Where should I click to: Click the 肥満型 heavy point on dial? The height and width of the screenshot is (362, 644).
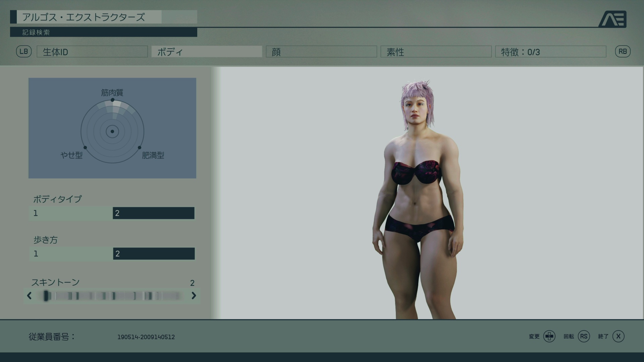click(140, 147)
